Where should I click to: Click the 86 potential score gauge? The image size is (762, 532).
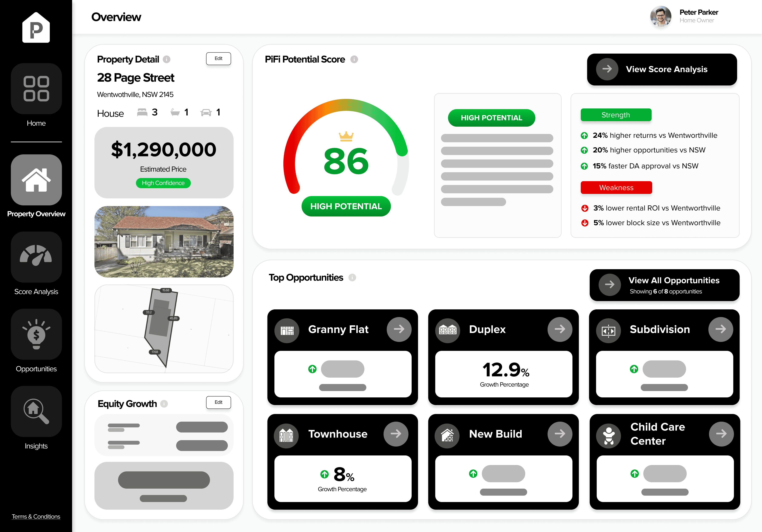point(346,161)
